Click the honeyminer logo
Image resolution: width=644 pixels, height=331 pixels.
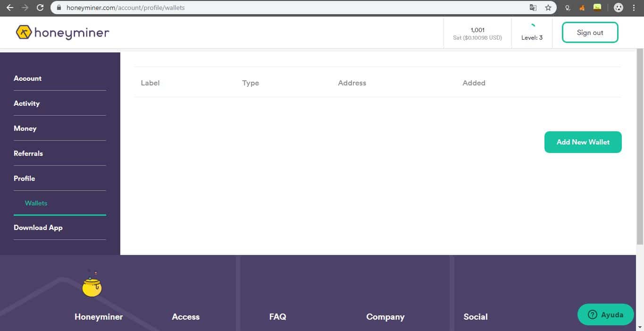point(62,32)
